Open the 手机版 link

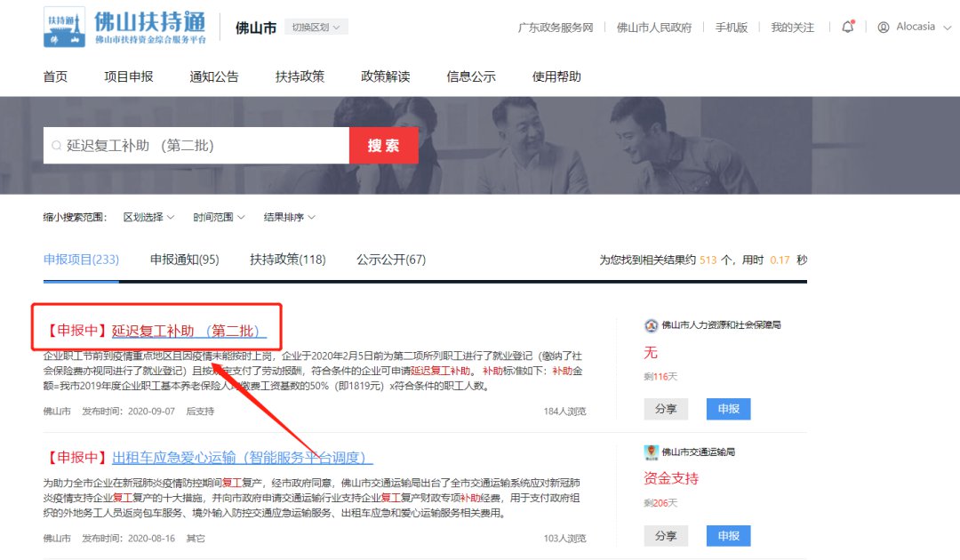[732, 28]
